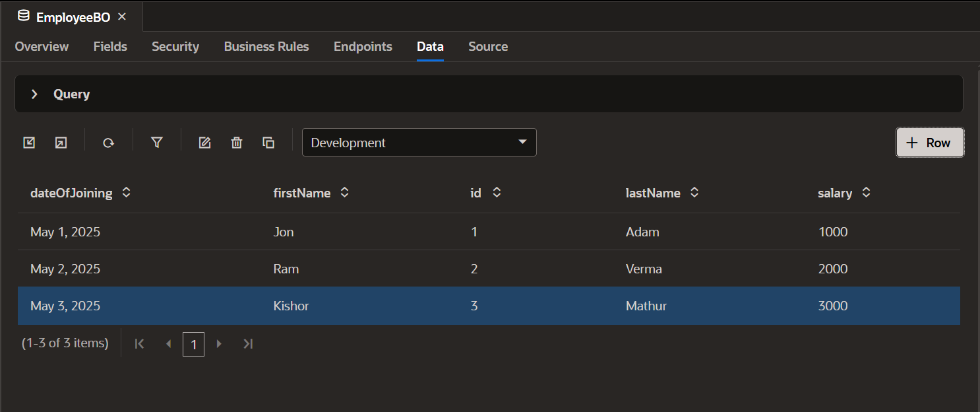Select the May 3, 2025 cell
This screenshot has width=980, height=412.
(x=65, y=306)
